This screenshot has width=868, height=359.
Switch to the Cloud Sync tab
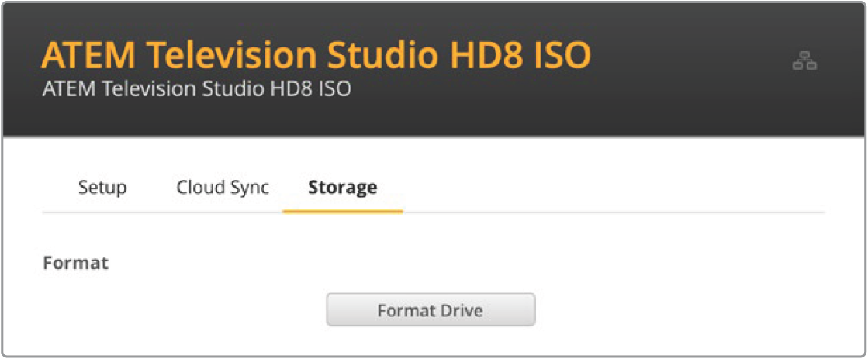223,188
